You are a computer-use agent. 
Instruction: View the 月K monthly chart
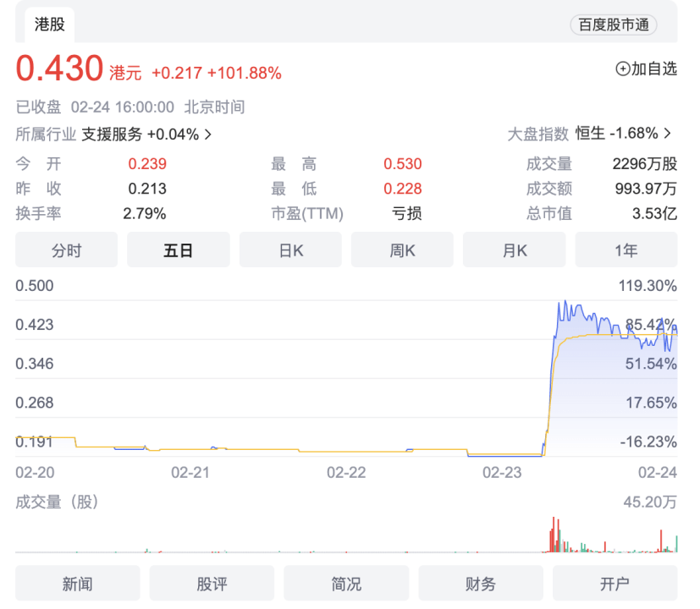coord(514,250)
